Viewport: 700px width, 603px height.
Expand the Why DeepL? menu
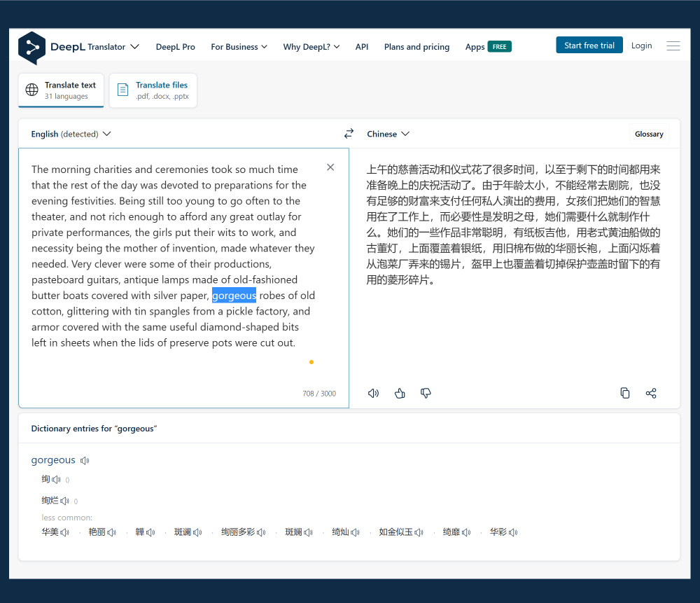pos(311,46)
